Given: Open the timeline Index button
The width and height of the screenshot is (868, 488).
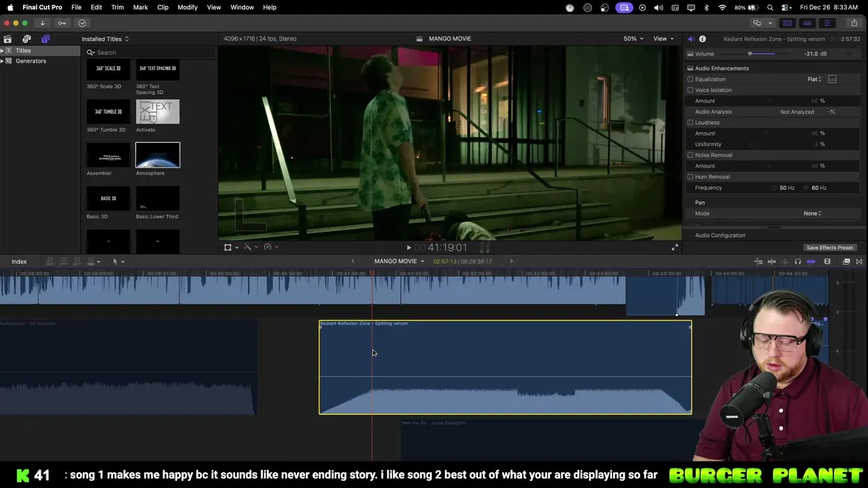Looking at the screenshot, I should point(19,262).
